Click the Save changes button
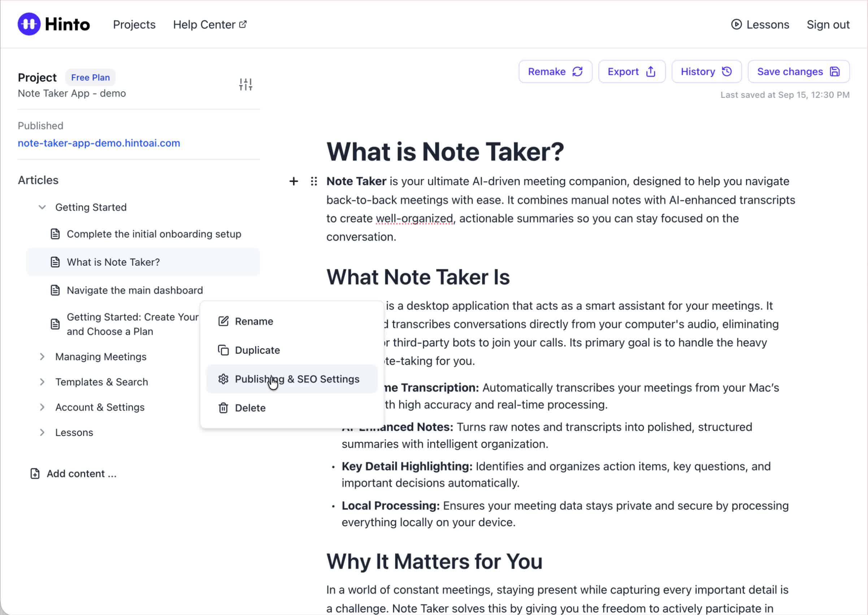Viewport: 868px width, 615px height. click(x=798, y=71)
